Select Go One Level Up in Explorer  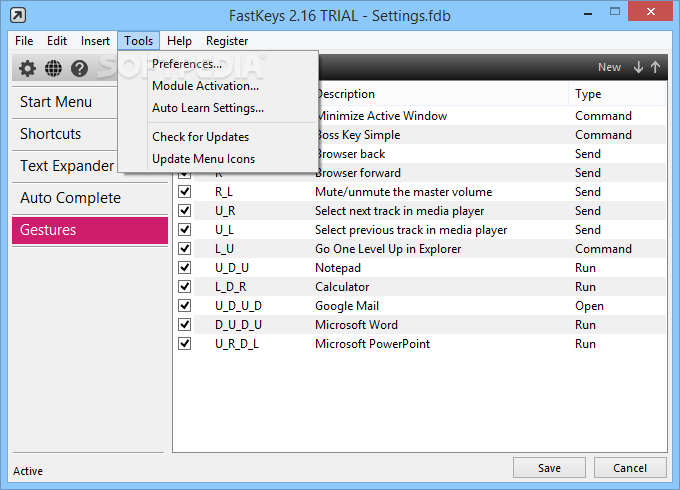(420, 249)
